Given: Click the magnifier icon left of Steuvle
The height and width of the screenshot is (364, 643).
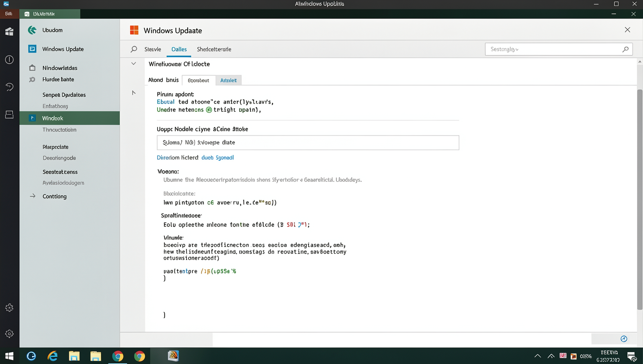Looking at the screenshot, I should (x=134, y=49).
